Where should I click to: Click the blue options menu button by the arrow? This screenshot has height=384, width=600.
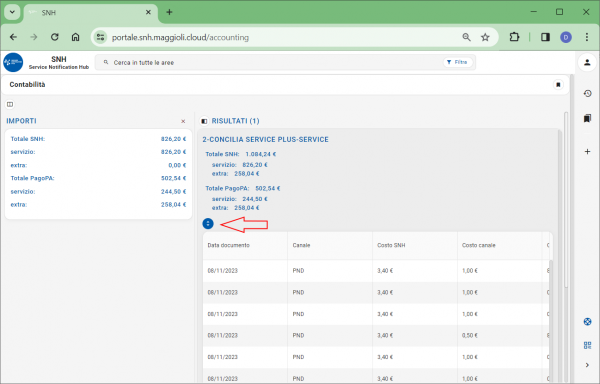click(208, 223)
